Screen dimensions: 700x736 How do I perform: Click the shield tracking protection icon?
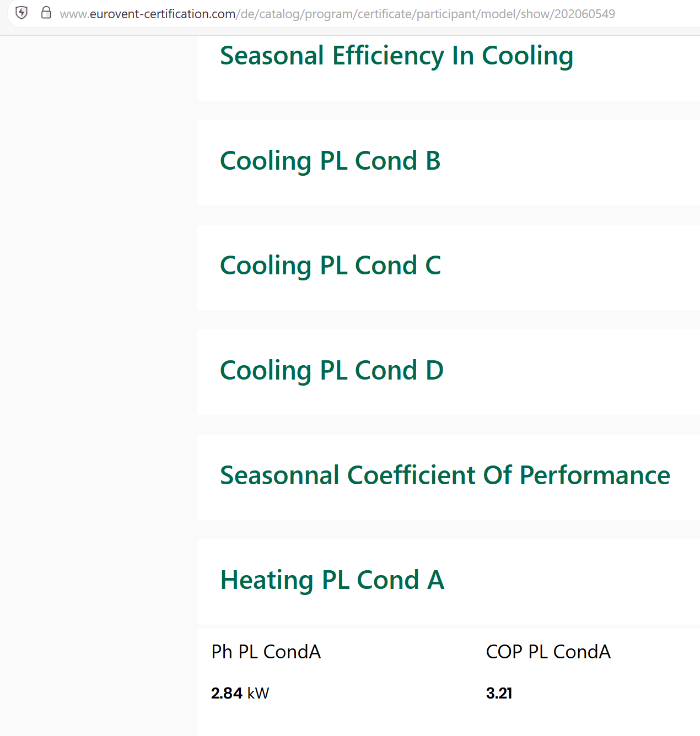(x=21, y=13)
